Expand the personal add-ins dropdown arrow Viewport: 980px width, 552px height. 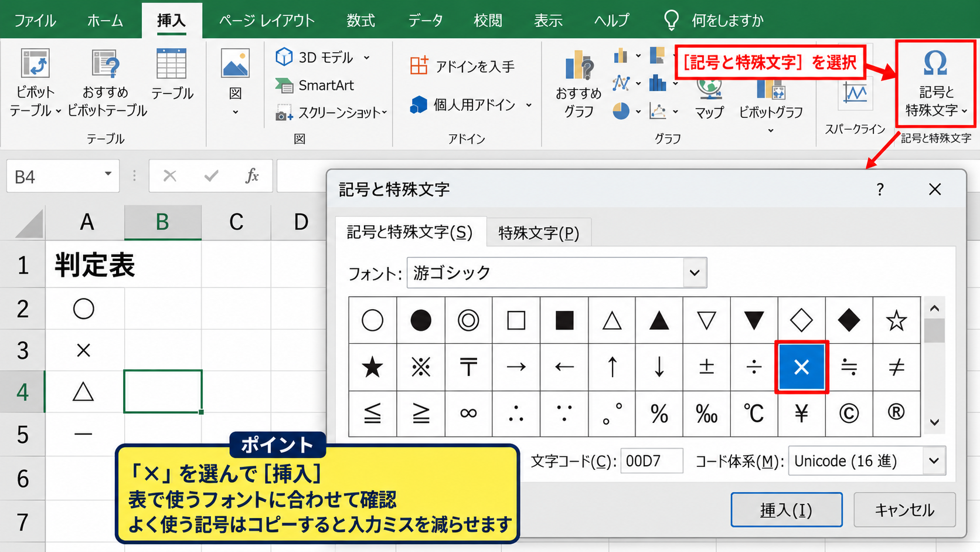(x=529, y=105)
